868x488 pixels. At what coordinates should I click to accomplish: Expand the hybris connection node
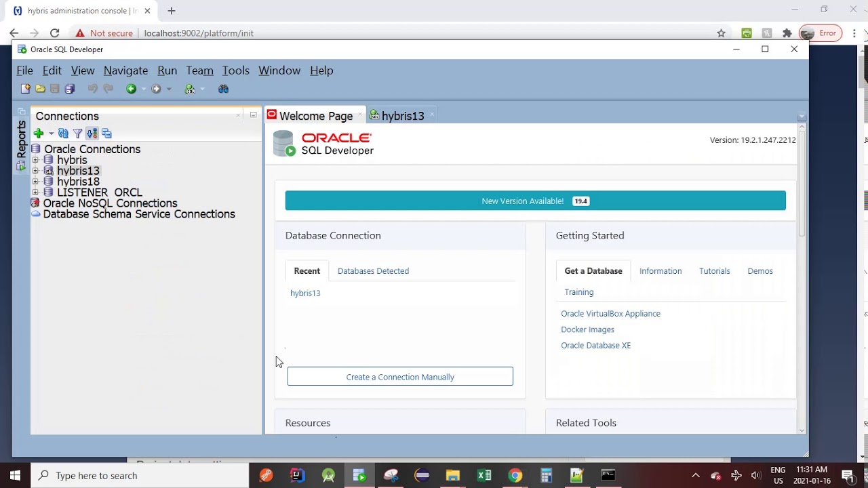click(35, 160)
